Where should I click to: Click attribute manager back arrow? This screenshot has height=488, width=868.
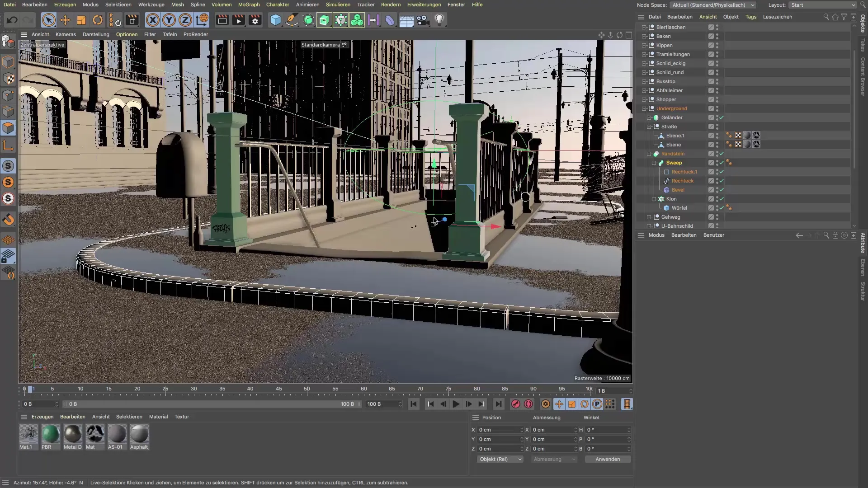(799, 235)
